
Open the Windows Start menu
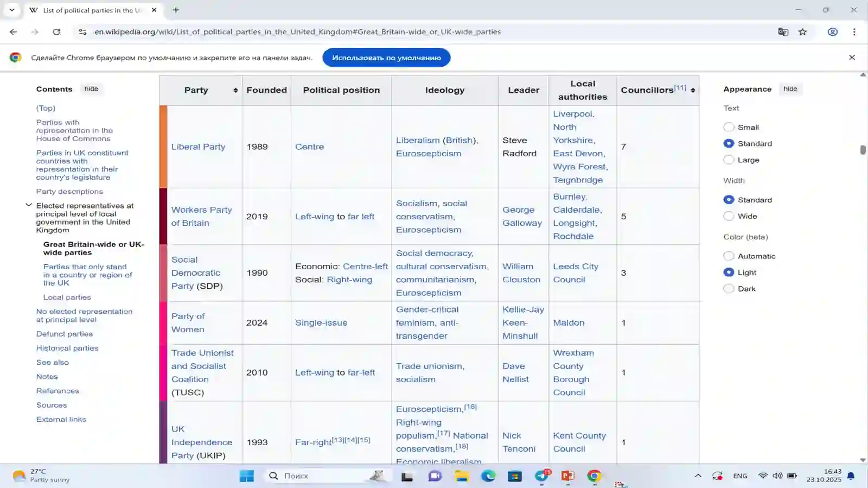click(246, 476)
